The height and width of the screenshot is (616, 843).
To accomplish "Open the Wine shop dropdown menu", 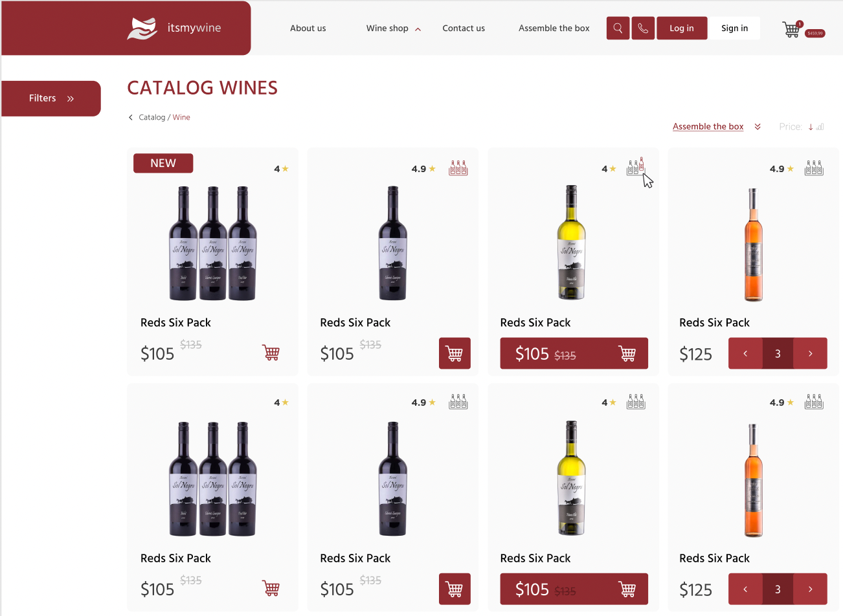I will coord(393,28).
